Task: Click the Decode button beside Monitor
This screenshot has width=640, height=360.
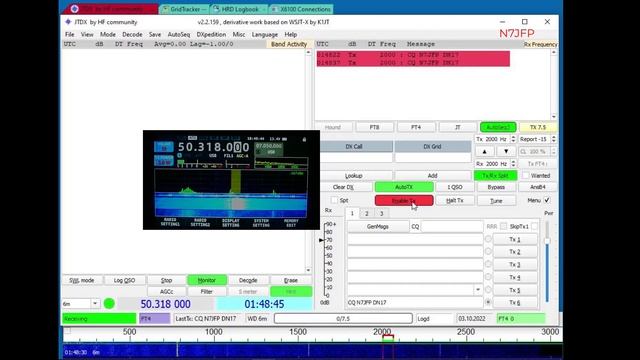Action: [248, 280]
